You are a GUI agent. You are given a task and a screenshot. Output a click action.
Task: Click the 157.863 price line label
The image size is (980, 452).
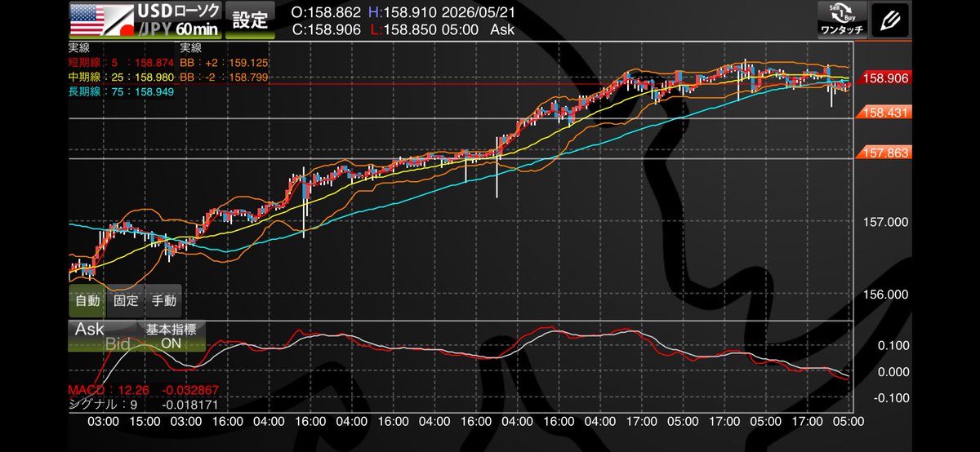pyautogui.click(x=883, y=153)
